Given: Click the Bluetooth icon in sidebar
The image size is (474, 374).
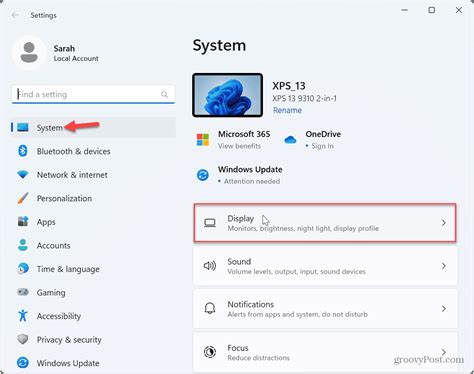Looking at the screenshot, I should point(23,151).
